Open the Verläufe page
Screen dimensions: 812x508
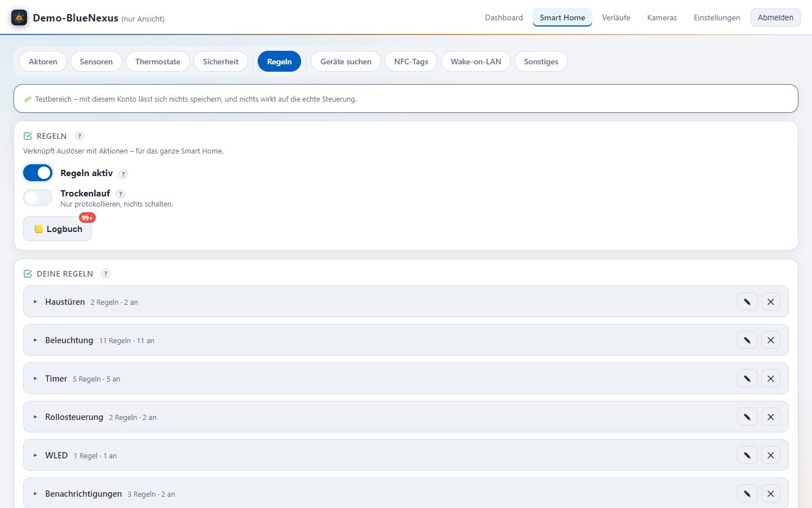[616, 17]
